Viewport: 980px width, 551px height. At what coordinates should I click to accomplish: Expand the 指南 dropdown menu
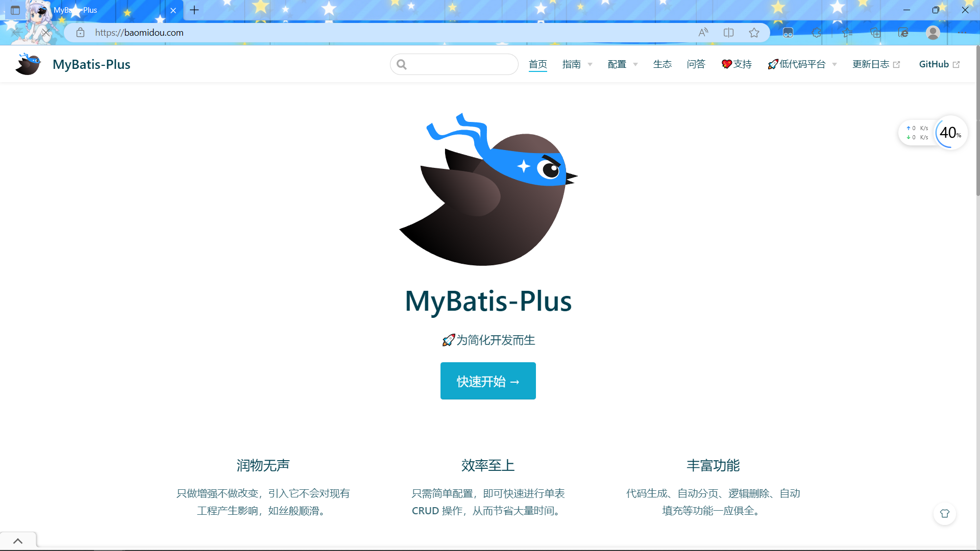click(x=577, y=64)
